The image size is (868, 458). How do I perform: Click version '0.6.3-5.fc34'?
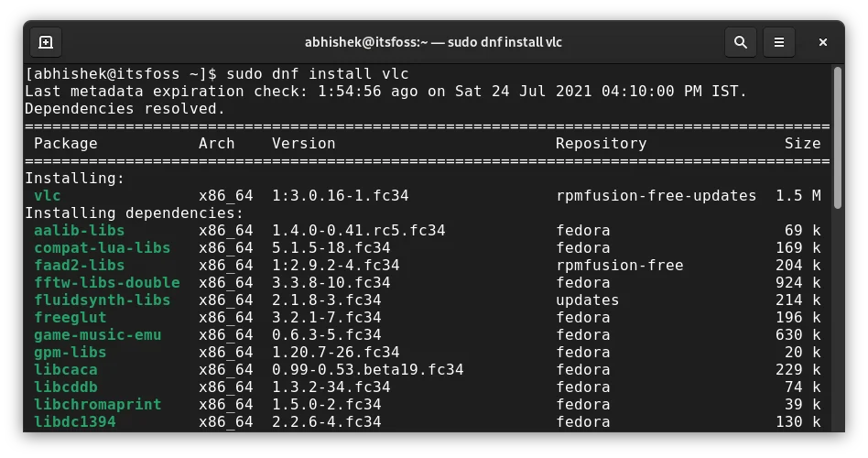tap(326, 335)
